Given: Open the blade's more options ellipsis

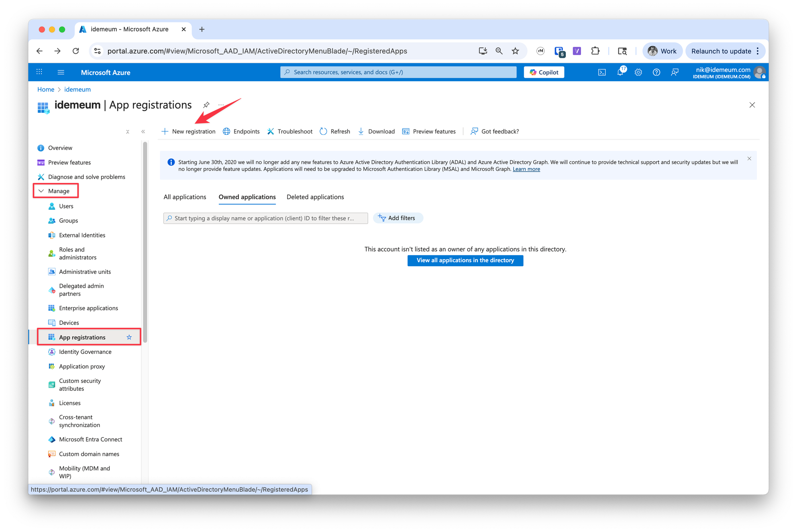Looking at the screenshot, I should 221,105.
